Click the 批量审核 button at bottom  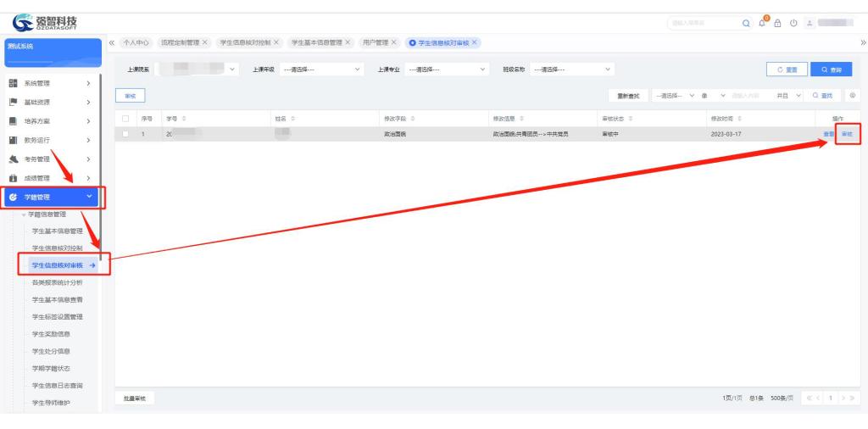pyautogui.click(x=135, y=398)
